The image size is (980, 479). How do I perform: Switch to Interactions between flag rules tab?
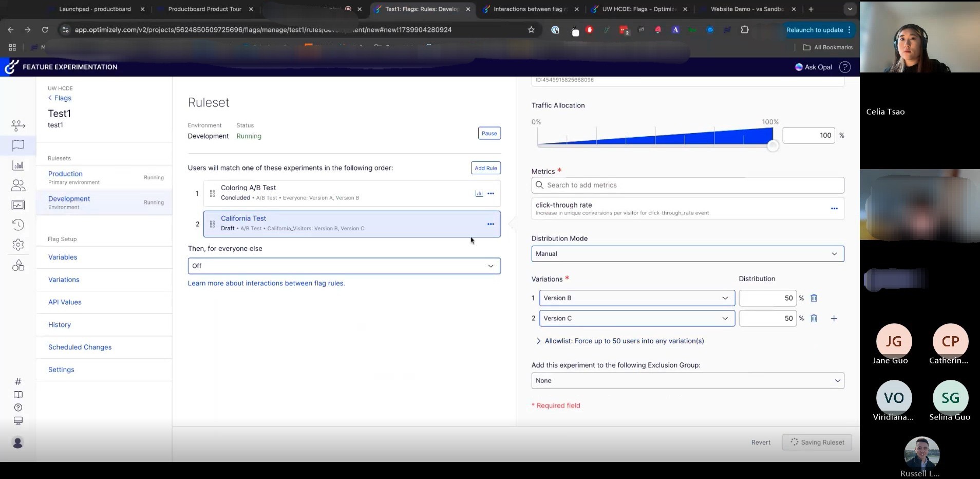531,9
